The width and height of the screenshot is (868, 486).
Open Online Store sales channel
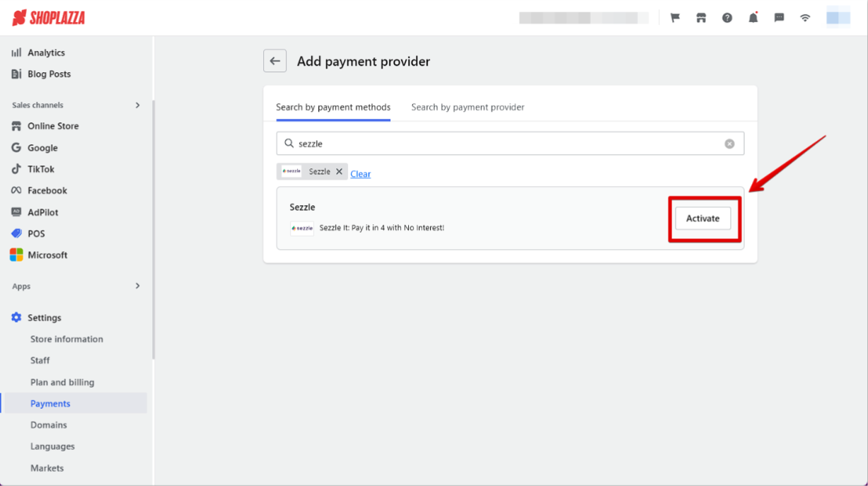point(53,126)
